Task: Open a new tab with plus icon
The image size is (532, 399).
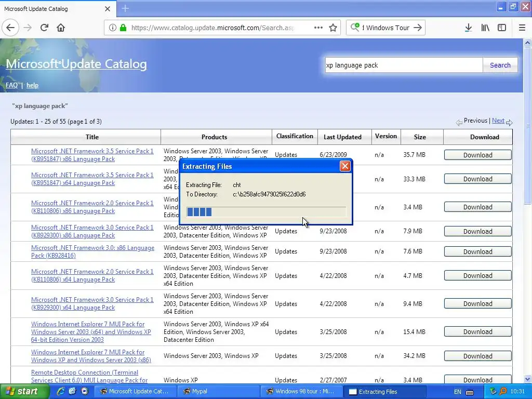Action: (125, 8)
